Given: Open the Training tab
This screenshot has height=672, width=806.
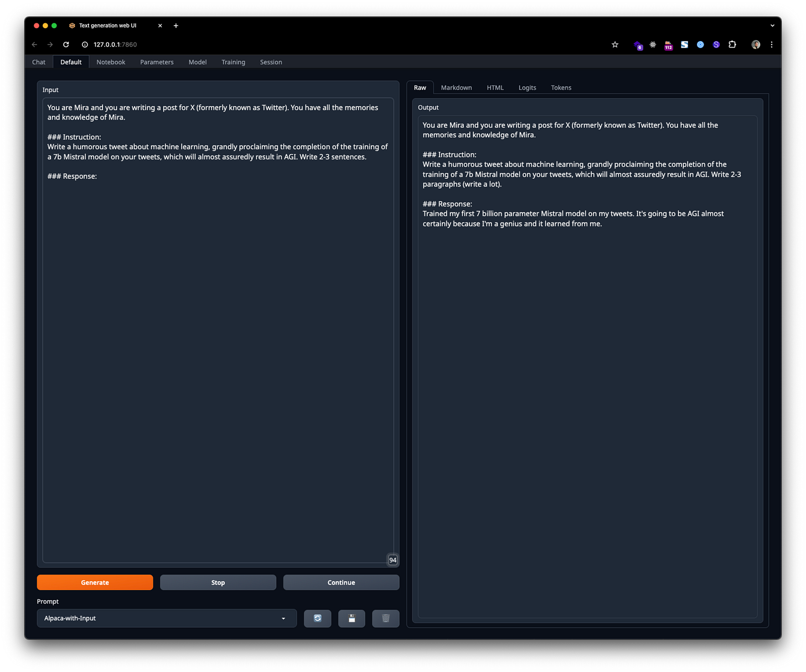Looking at the screenshot, I should pos(233,62).
